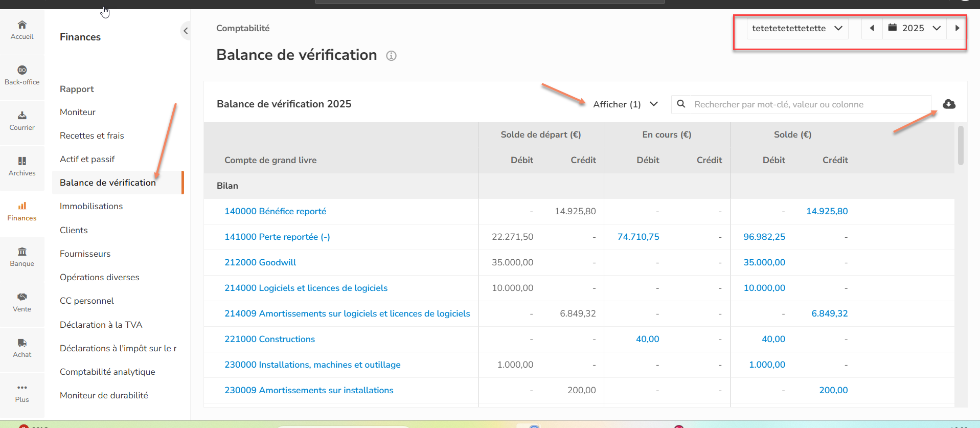Open Immobilisations menu item
Screen dimensions: 980x428
pyautogui.click(x=92, y=206)
